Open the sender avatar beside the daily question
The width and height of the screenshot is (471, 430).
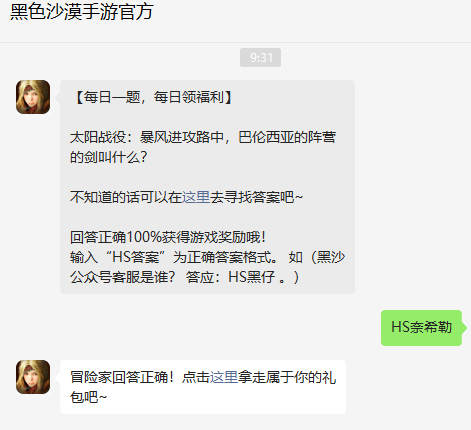[33, 97]
